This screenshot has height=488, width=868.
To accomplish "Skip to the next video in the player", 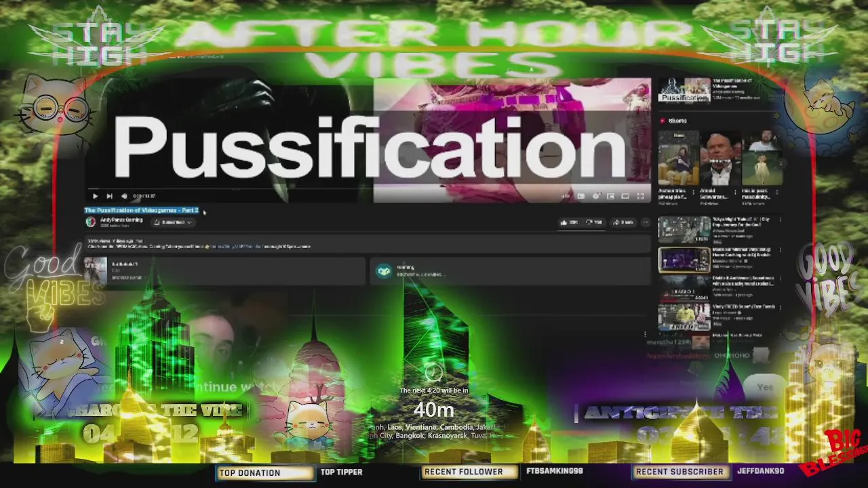I will [109, 196].
